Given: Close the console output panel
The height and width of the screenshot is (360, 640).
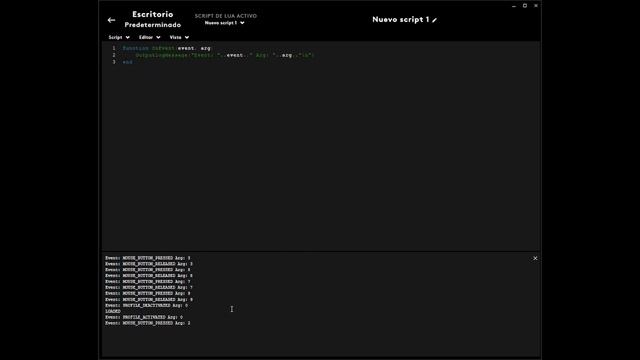Looking at the screenshot, I should tap(535, 258).
